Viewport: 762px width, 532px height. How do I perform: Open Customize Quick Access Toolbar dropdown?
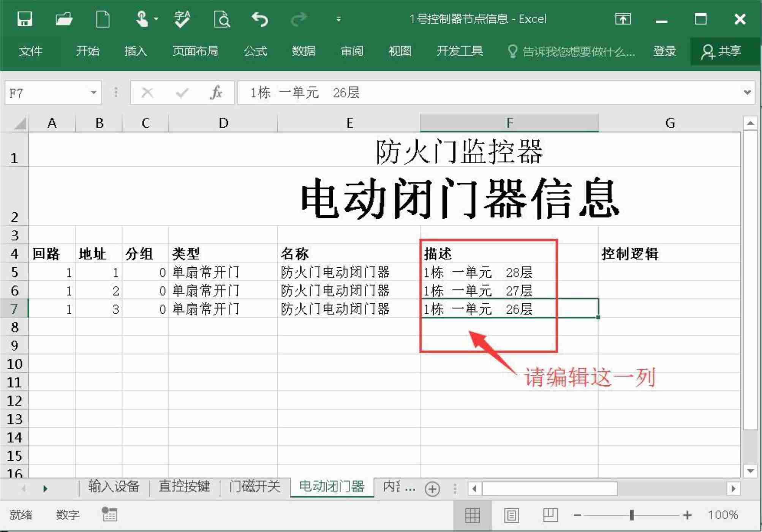[338, 19]
